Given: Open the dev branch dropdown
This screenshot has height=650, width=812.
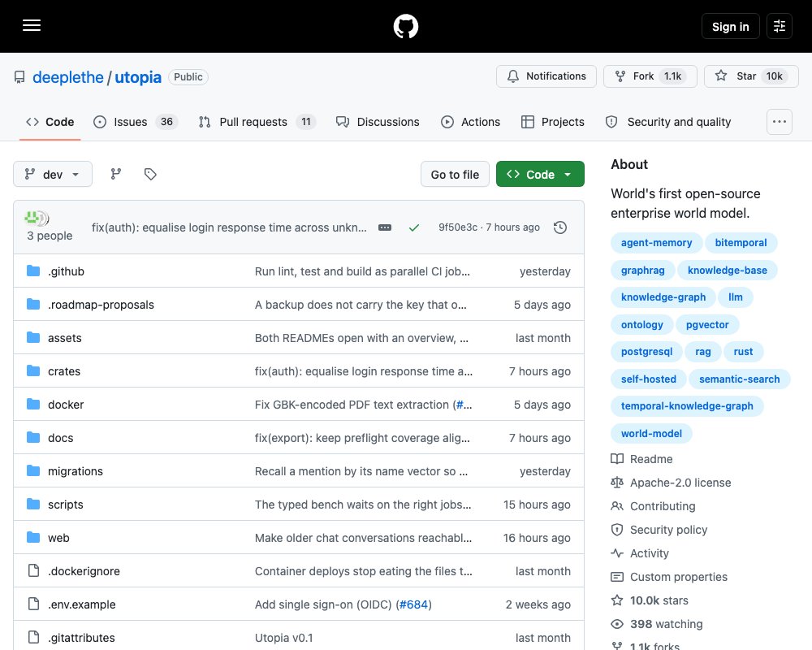Looking at the screenshot, I should coord(53,174).
